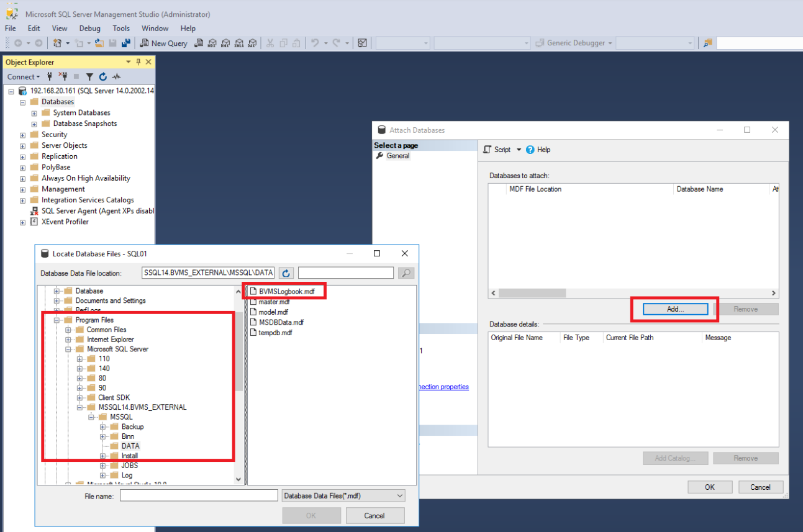Screen dimensions: 803x532
Task: Cancel the Locate Database Files dialog
Action: click(x=374, y=515)
